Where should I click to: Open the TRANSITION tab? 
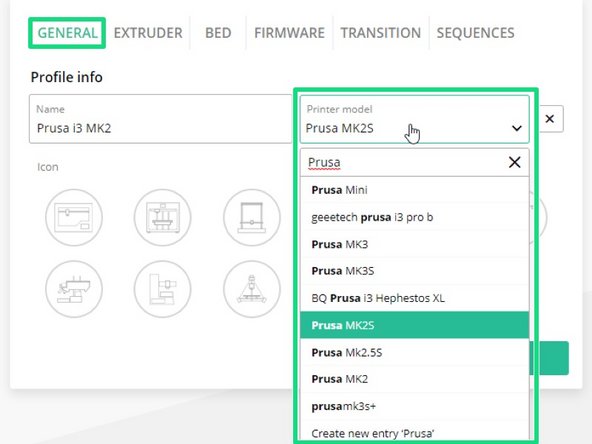coord(381,33)
